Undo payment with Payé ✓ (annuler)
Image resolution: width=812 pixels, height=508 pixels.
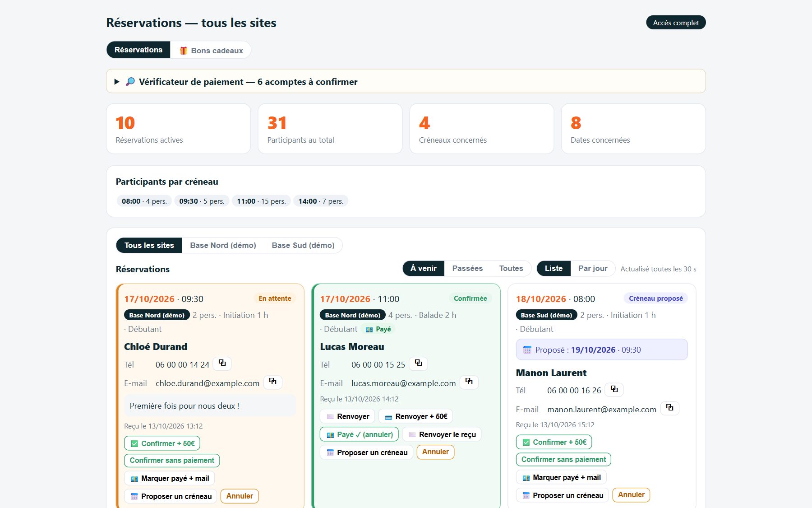(359, 434)
